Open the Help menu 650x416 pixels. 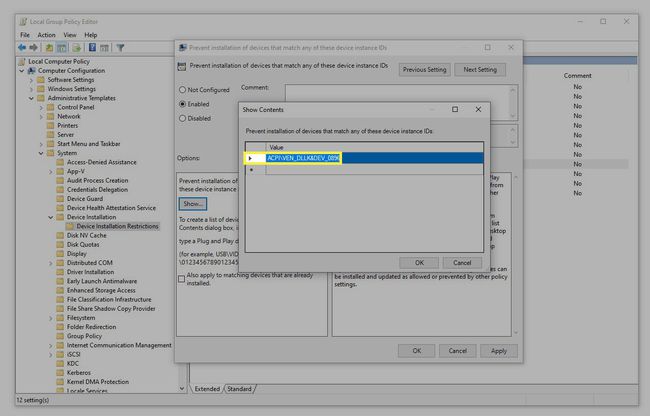91,35
